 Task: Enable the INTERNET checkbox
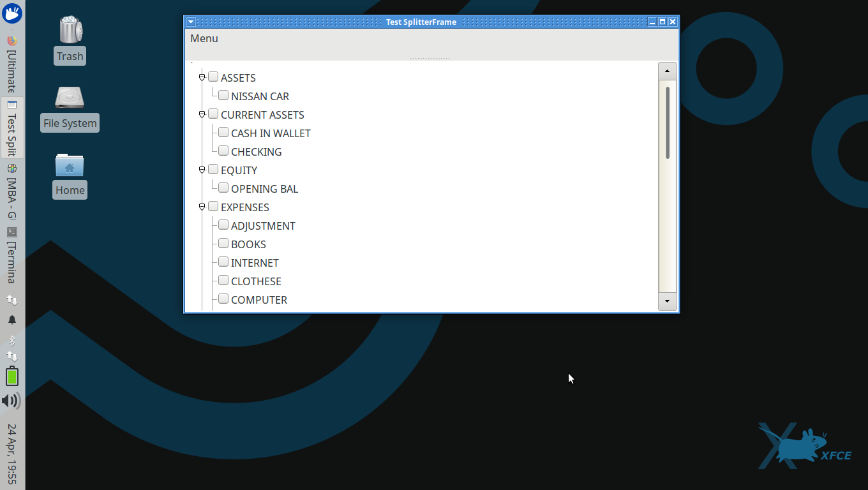[x=223, y=262]
